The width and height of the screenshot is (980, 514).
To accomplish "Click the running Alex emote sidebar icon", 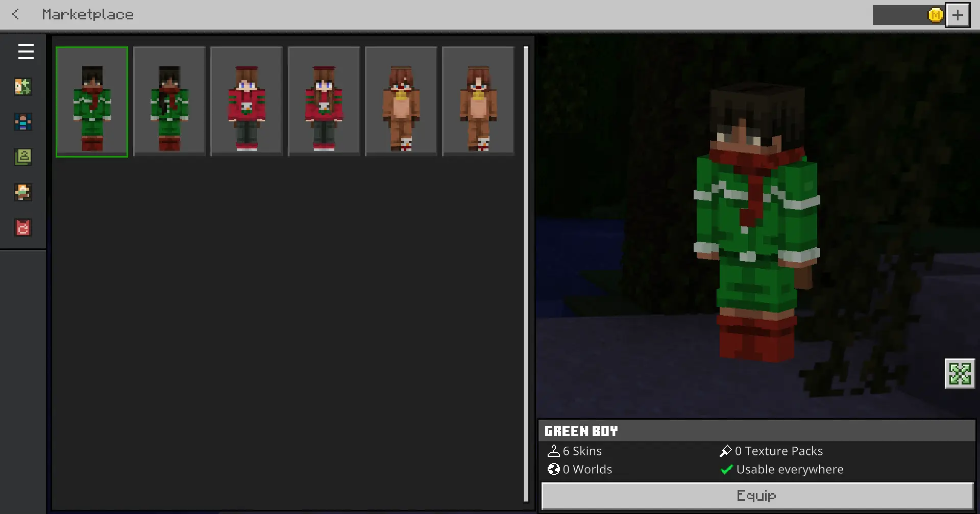I will click(23, 192).
